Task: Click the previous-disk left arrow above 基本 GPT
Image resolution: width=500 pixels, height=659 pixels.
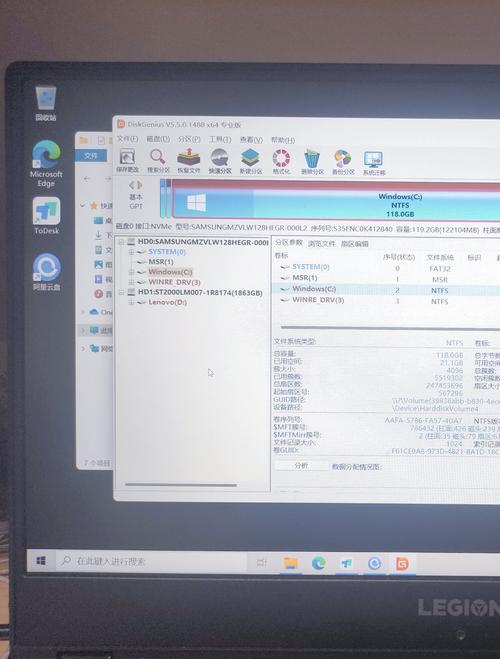Action: pyautogui.click(x=132, y=185)
